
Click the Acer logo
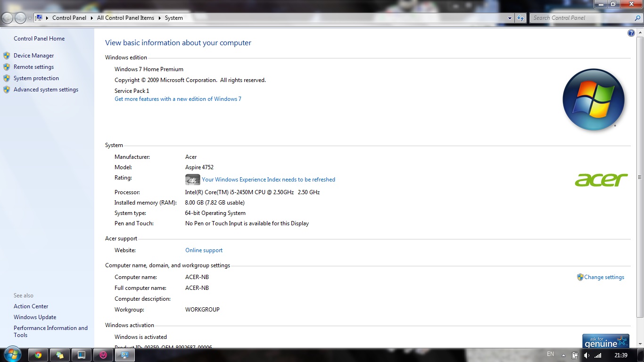point(601,180)
